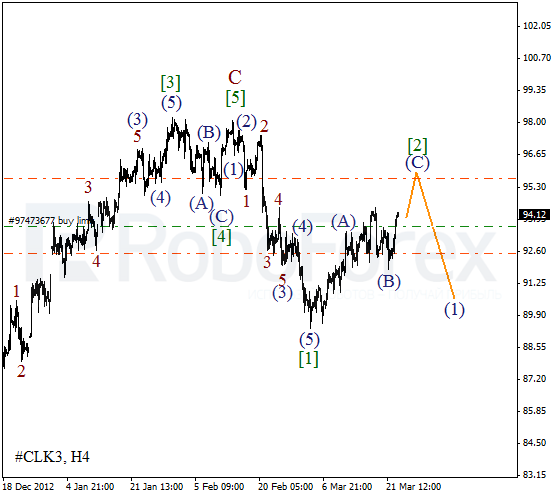Click the orange forecast line peak near (C)
This screenshot has width=557, height=495.
416,173
